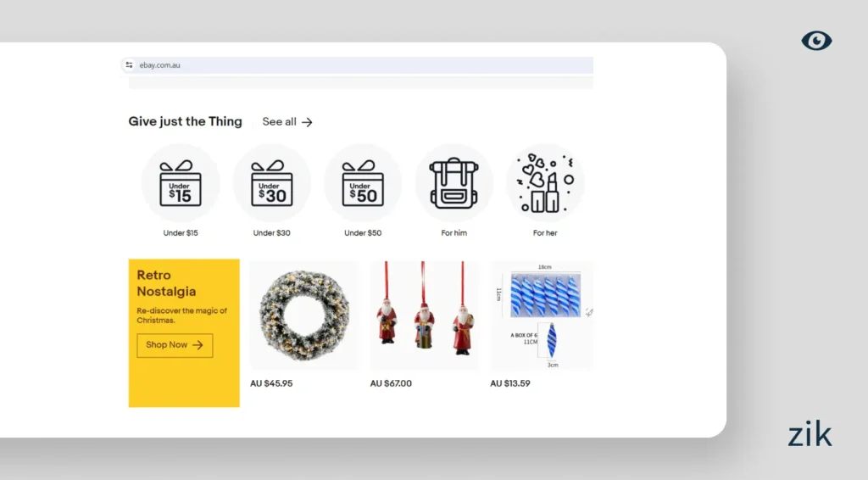Choose the For him backpack icon
Viewport: 868px width, 480px height.
tap(454, 183)
